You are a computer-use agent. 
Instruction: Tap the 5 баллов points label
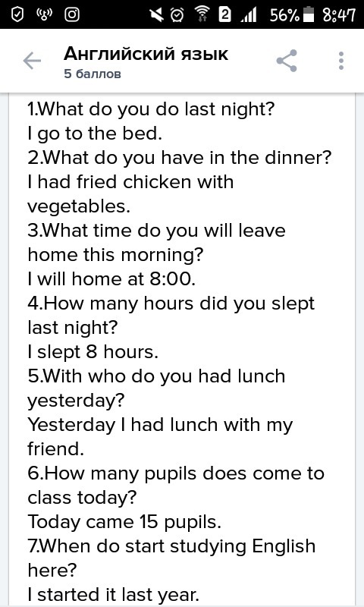point(93,74)
